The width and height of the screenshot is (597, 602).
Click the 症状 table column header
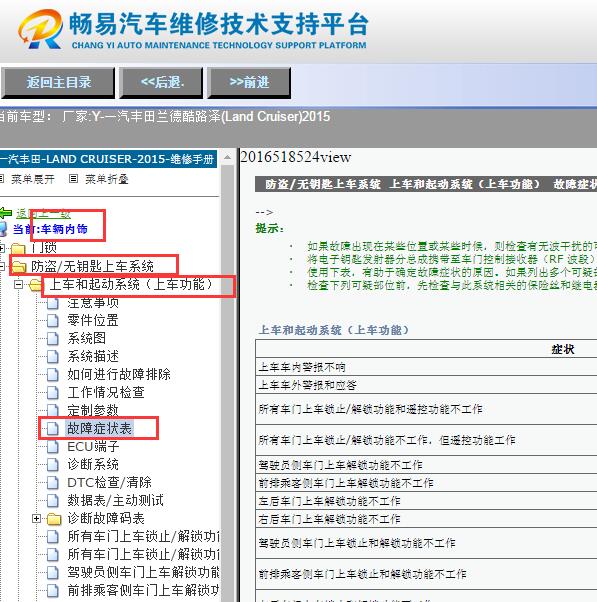562,349
